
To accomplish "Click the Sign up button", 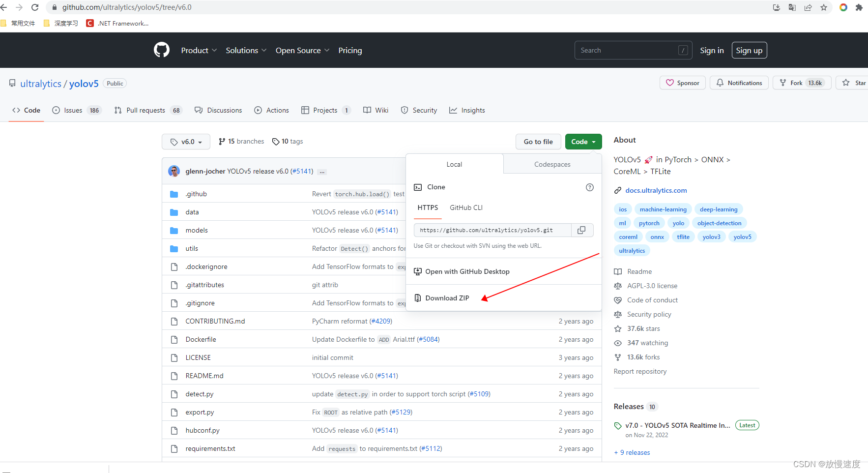I will 749,50.
